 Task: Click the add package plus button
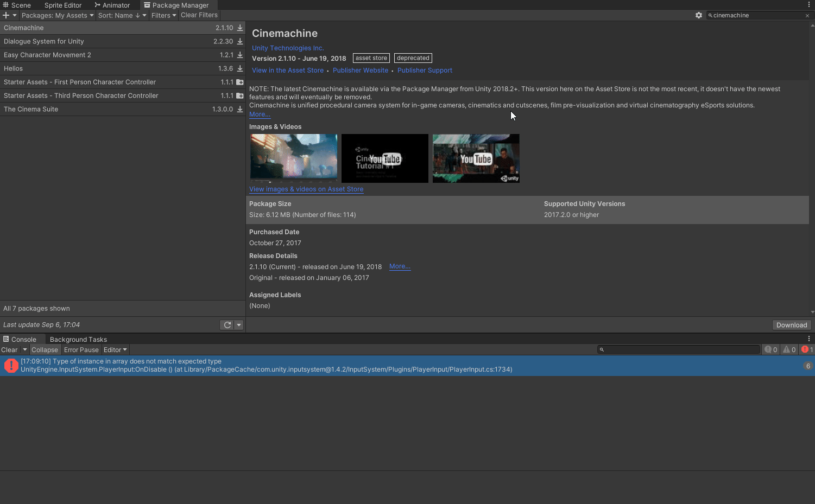6,15
